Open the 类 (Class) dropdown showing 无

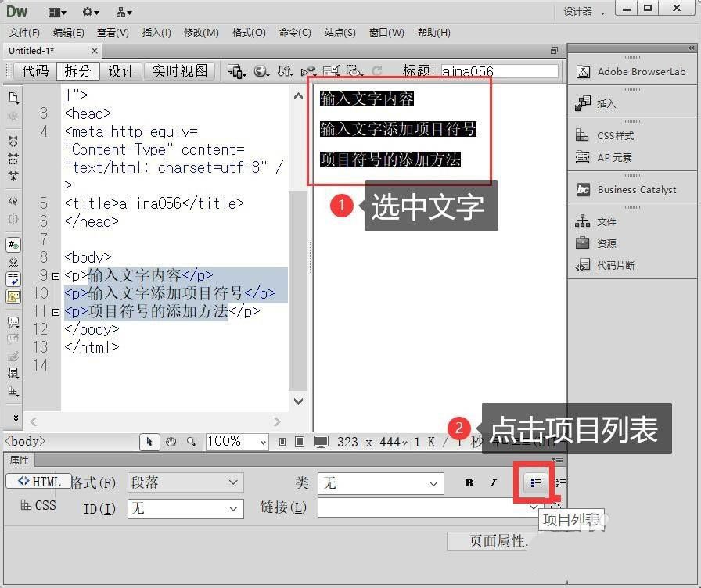click(x=380, y=482)
